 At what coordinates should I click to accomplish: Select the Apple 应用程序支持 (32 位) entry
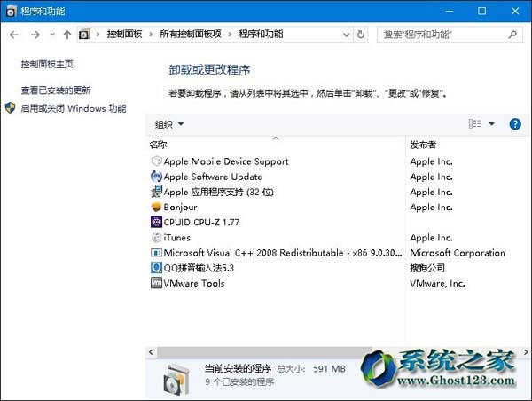(218, 192)
